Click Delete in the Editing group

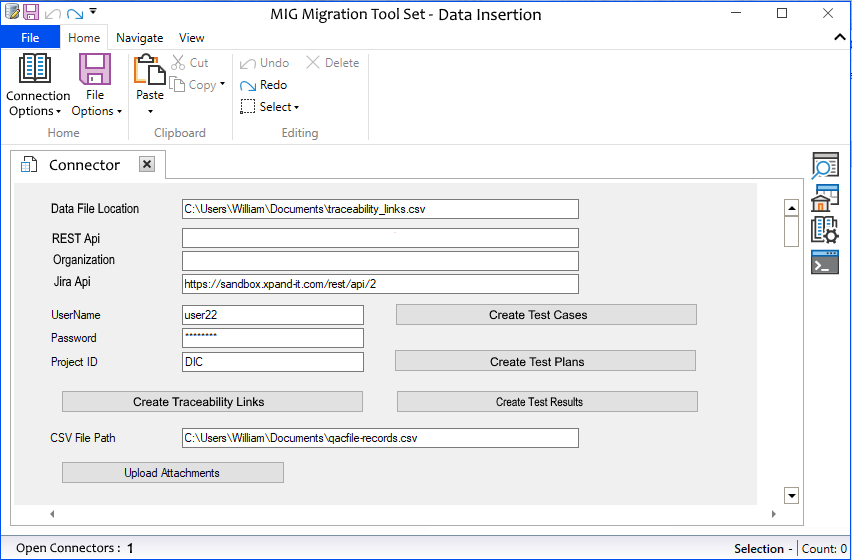(333, 63)
